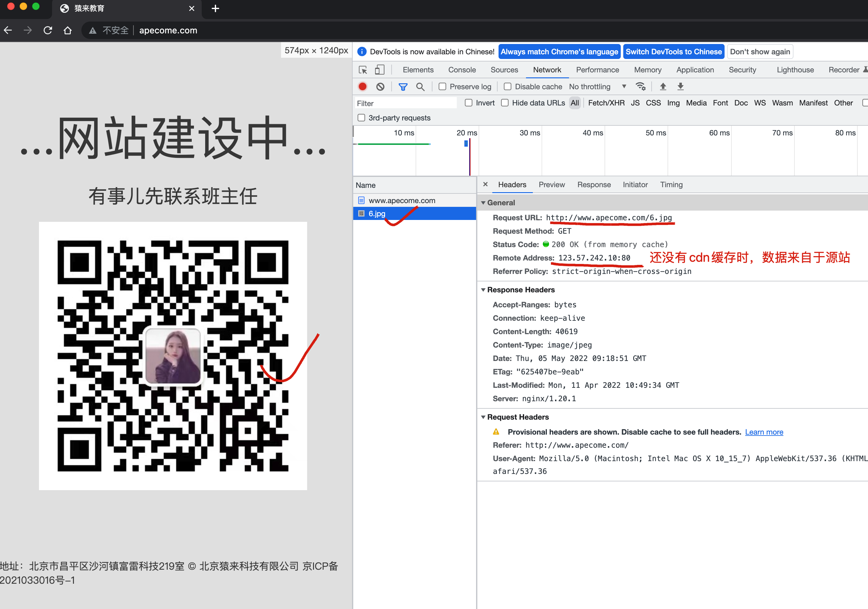Switch to the Console tab
868x609 pixels.
(462, 70)
